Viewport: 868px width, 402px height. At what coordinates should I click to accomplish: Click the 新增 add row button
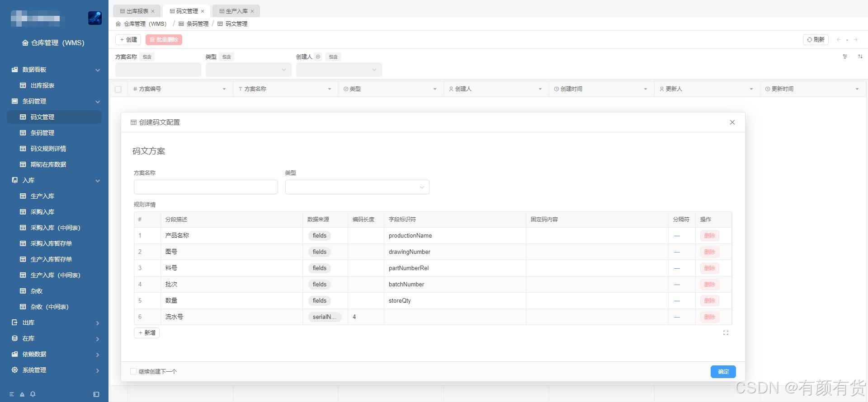pyautogui.click(x=146, y=333)
